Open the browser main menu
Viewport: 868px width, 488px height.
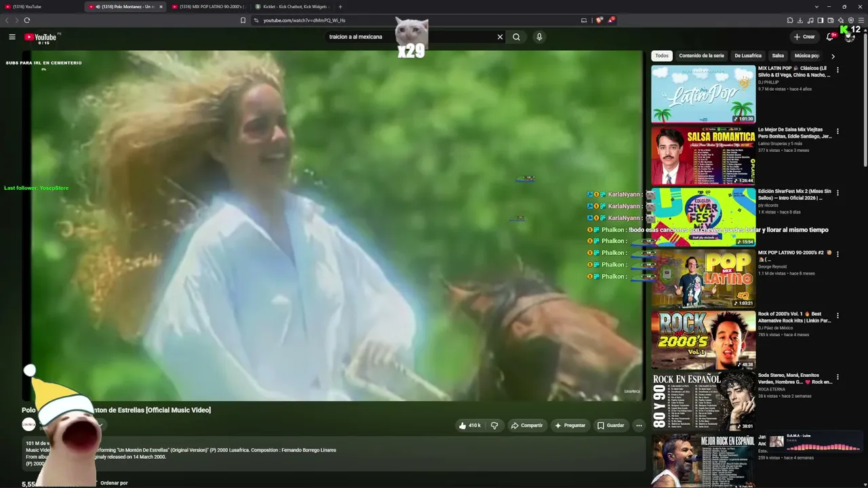pos(861,20)
